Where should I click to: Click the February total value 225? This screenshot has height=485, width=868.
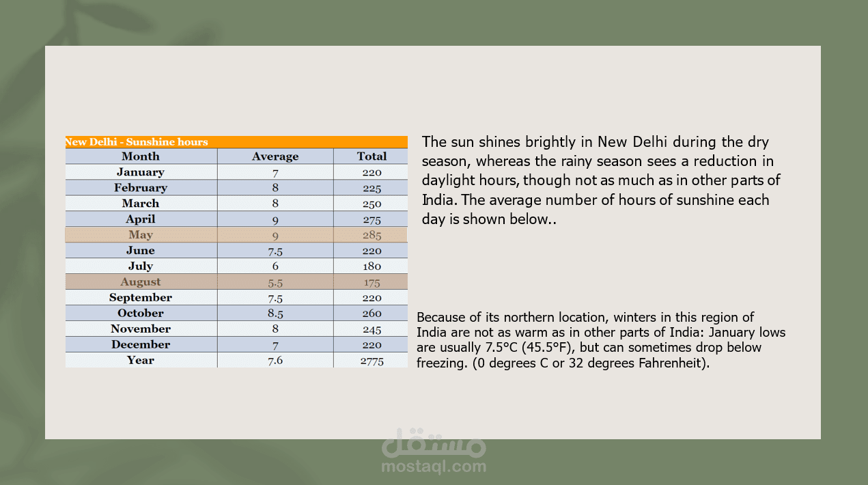point(372,189)
